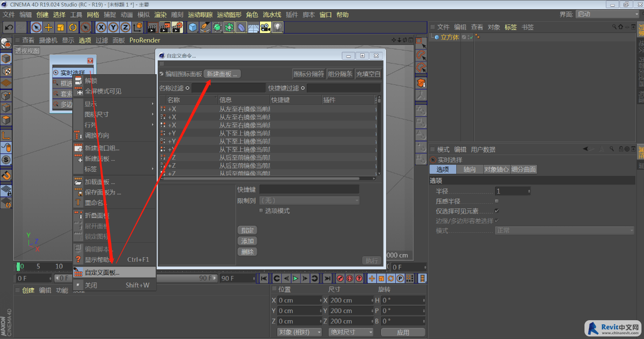Click the 应用 button
Viewport: 644px width, 339px height.
pyautogui.click(x=403, y=332)
